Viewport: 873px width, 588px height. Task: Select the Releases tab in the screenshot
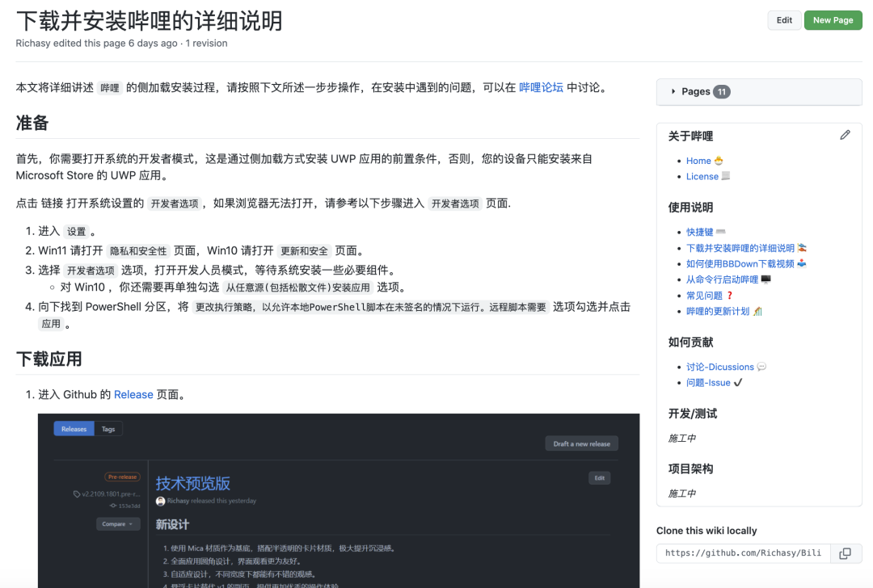click(74, 429)
